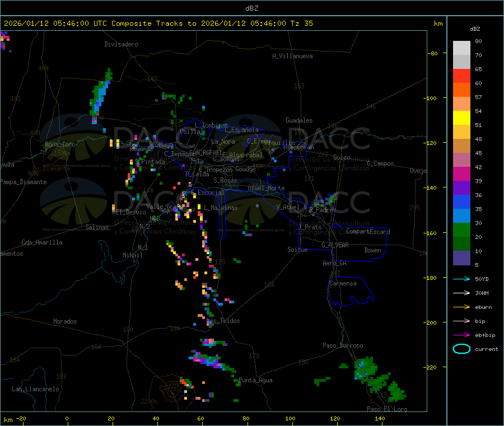Click the 'Guadales' map label

(x=299, y=120)
